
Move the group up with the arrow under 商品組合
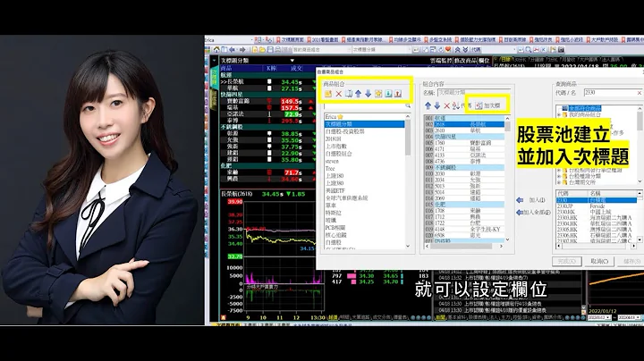click(358, 94)
